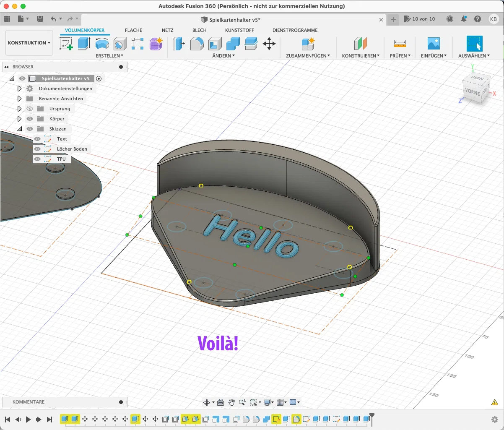Open the job status clock icon
This screenshot has width=504, height=430.
click(450, 19)
